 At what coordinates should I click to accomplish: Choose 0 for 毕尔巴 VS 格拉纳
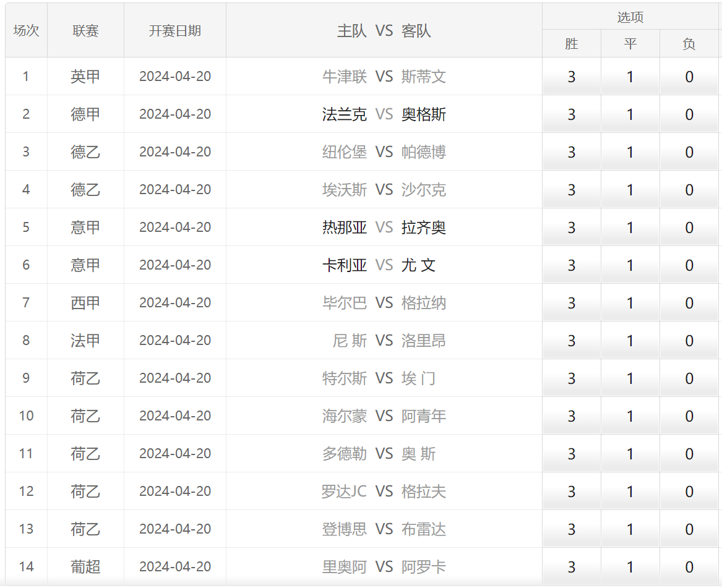coord(689,303)
